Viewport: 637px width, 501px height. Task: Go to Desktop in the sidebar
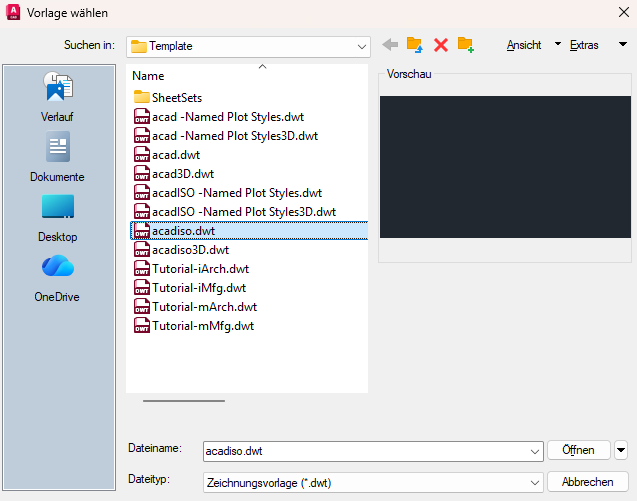57,217
